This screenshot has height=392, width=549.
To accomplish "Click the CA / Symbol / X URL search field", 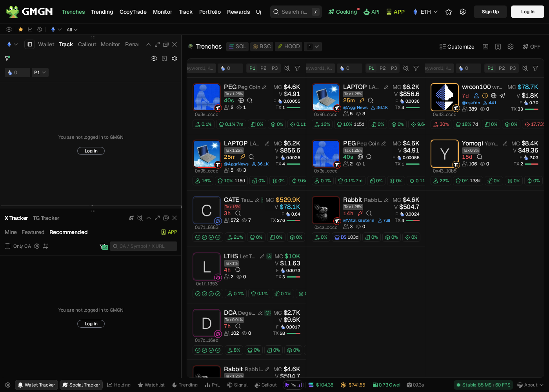I will click(x=144, y=246).
